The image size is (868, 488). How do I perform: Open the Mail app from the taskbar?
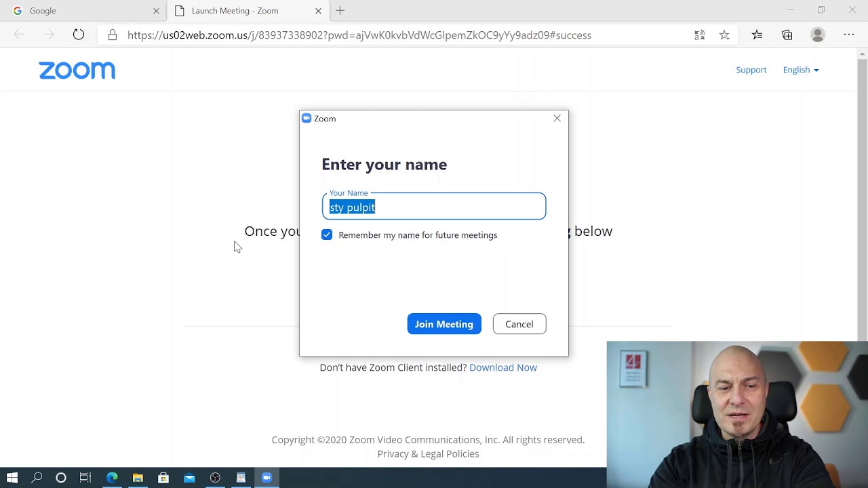[189, 478]
